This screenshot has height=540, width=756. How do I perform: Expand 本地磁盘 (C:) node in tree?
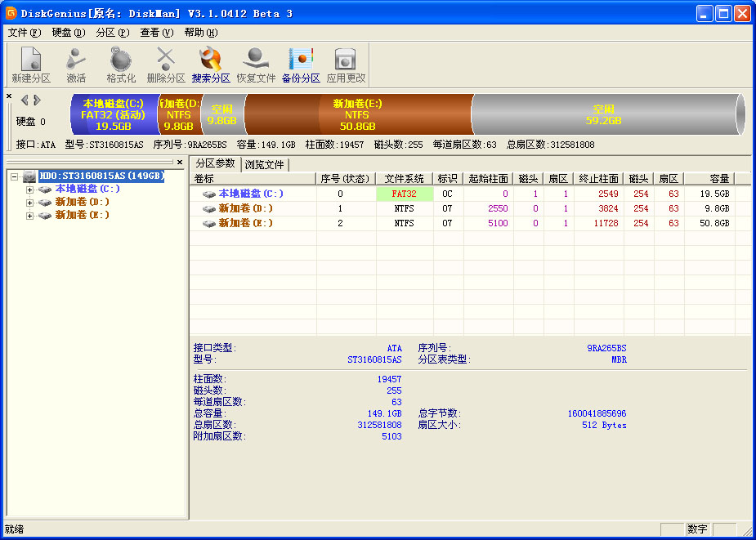coord(30,190)
